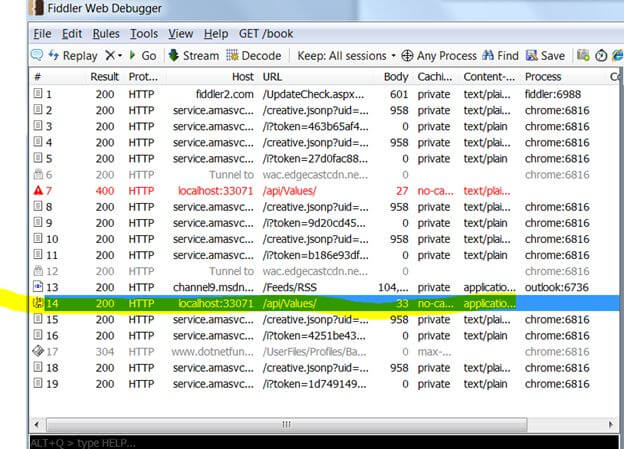Click the Internet Explorer browse icon
The height and width of the screenshot is (449, 624).
[618, 55]
